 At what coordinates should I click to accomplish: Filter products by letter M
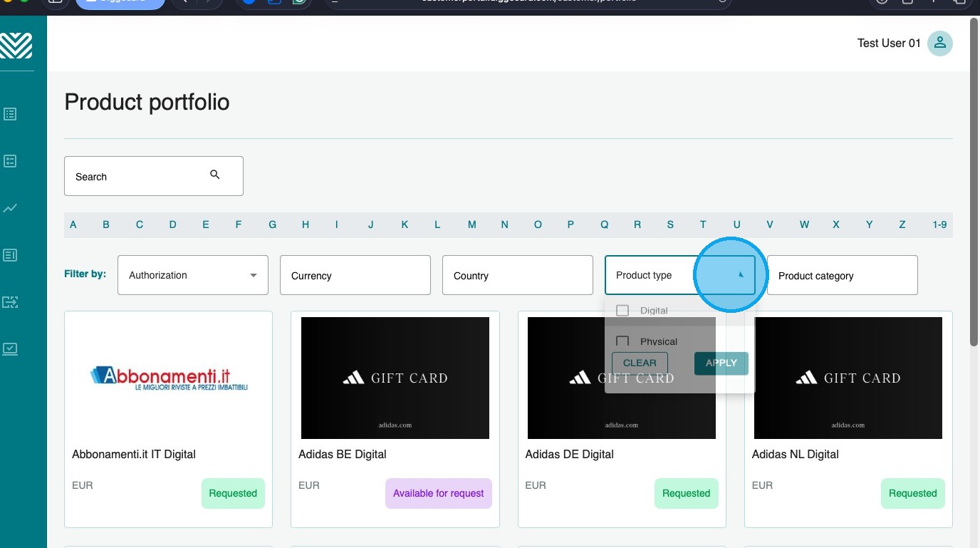point(471,224)
